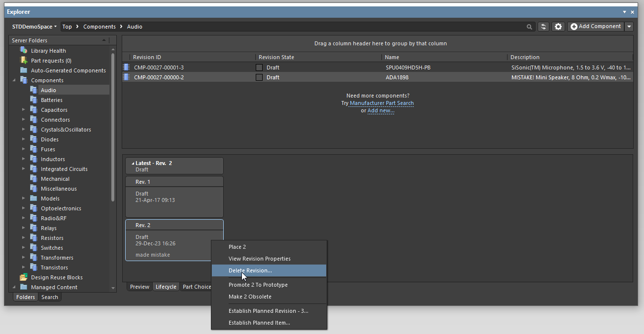The width and height of the screenshot is (644, 334).
Task: Select View Revision Properties menu entry
Action: pos(269,259)
